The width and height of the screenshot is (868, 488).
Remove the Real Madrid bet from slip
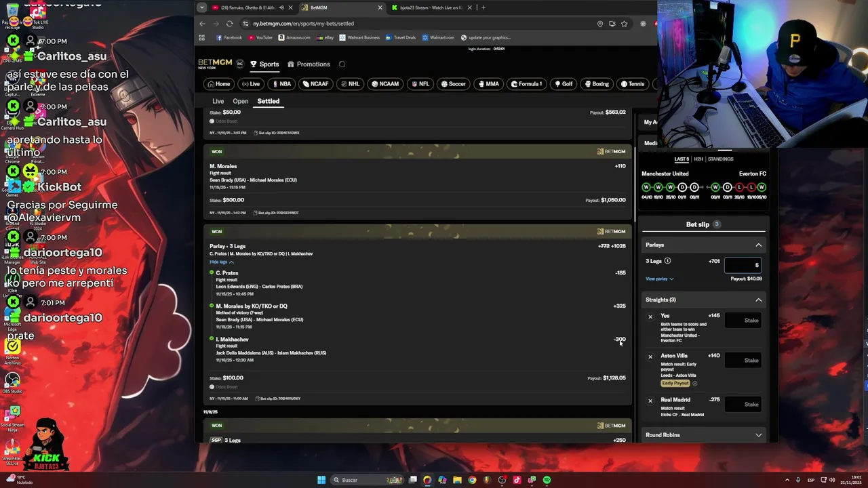(x=650, y=401)
